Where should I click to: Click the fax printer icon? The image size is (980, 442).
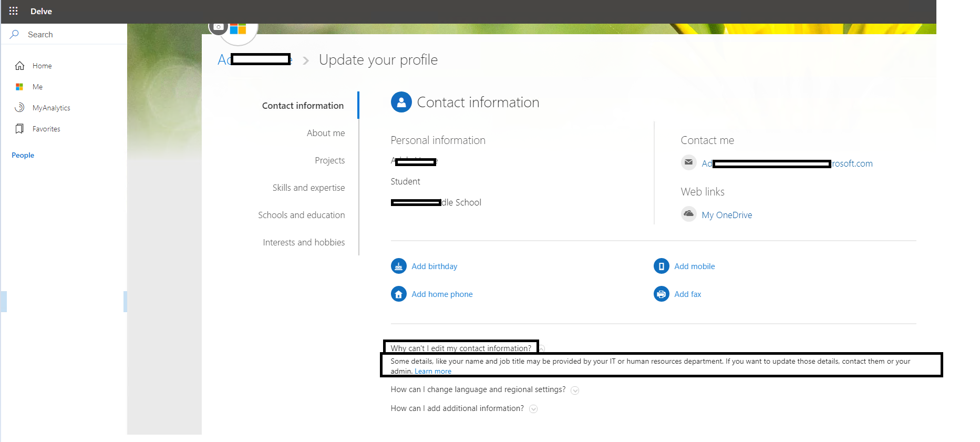coord(662,294)
